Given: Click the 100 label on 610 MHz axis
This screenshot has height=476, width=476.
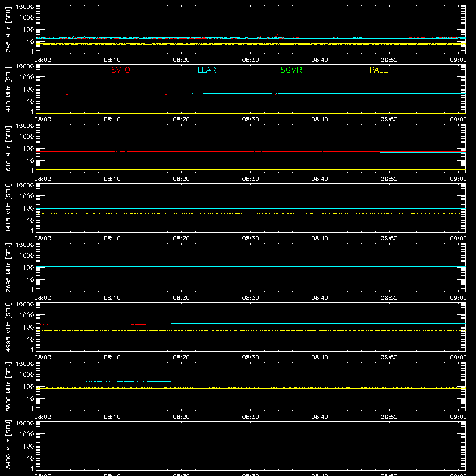Looking at the screenshot, I should click(x=29, y=149).
